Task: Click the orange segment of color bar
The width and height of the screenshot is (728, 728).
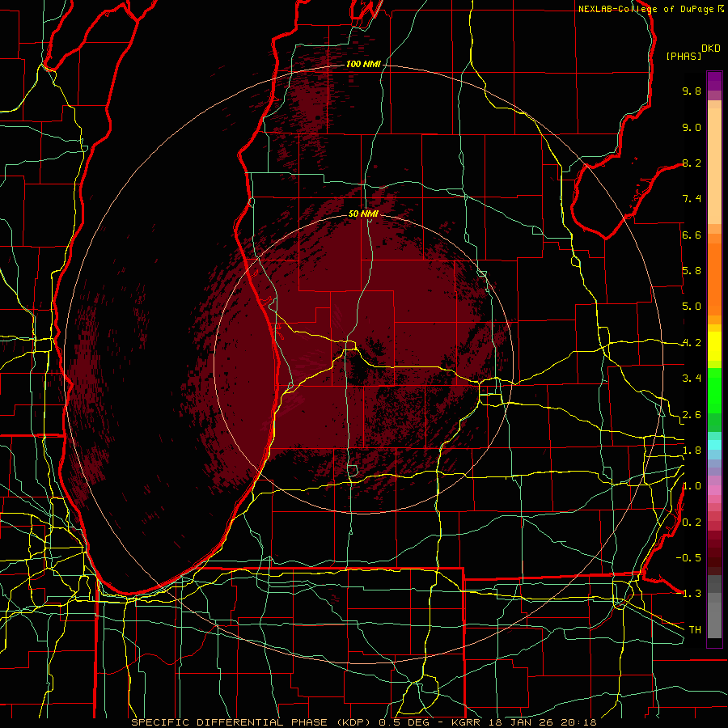Action: tap(714, 278)
